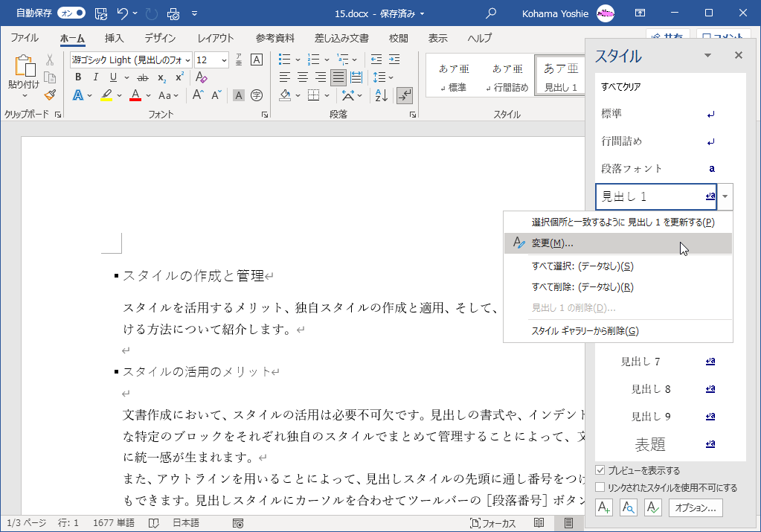Enable リンクされたスタイルを使用不可にする checkbox
Screen dimensions: 761x532
[x=600, y=488]
